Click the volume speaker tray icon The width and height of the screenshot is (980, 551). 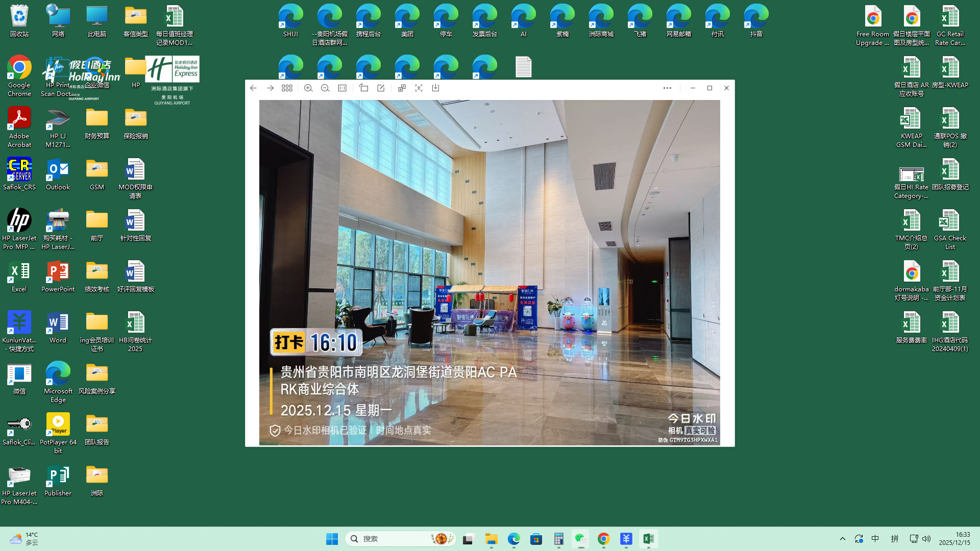pyautogui.click(x=926, y=539)
